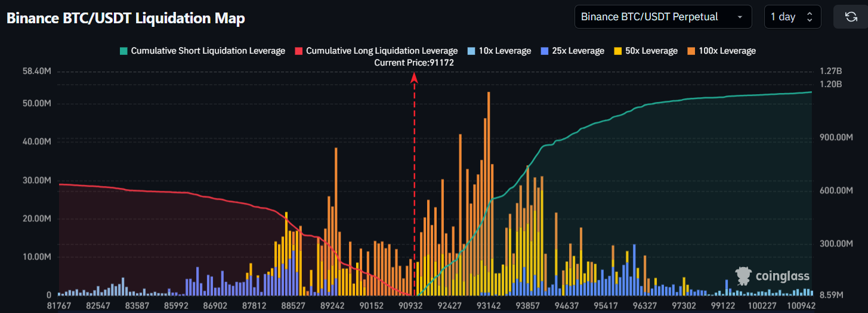The height and width of the screenshot is (313, 868).
Task: Click the refresh chart icon button
Action: (x=851, y=17)
